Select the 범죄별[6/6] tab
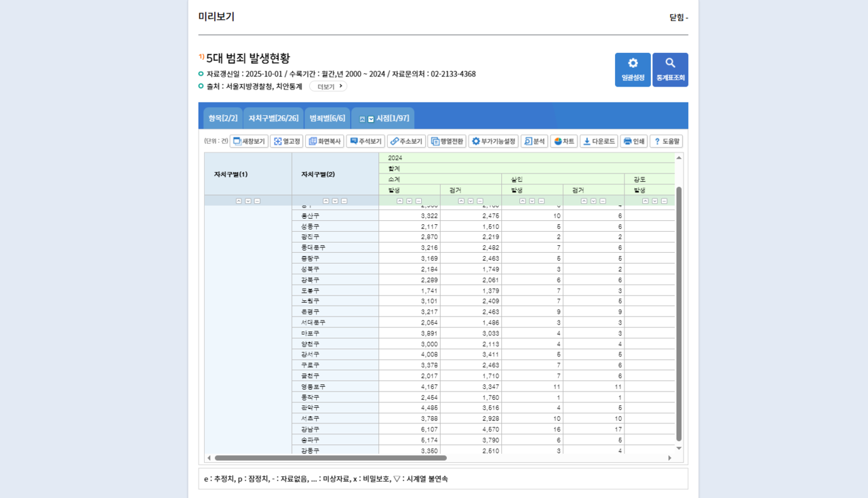 pyautogui.click(x=327, y=118)
